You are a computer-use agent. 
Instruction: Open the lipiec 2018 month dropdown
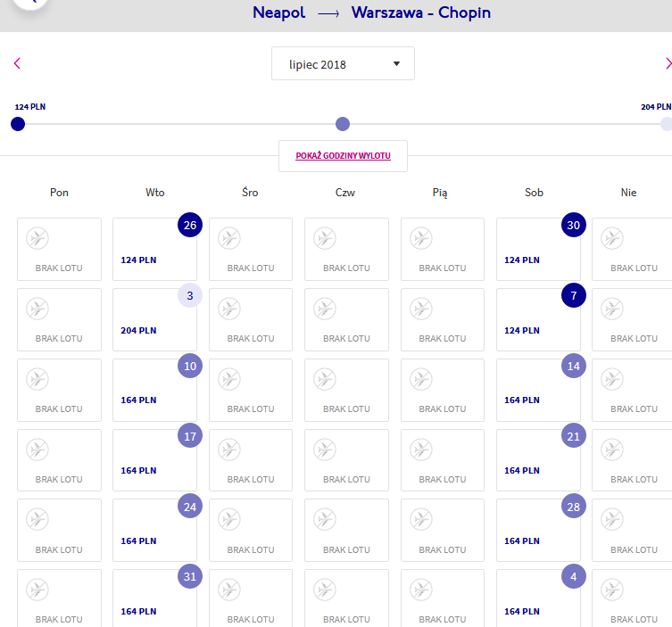(343, 63)
